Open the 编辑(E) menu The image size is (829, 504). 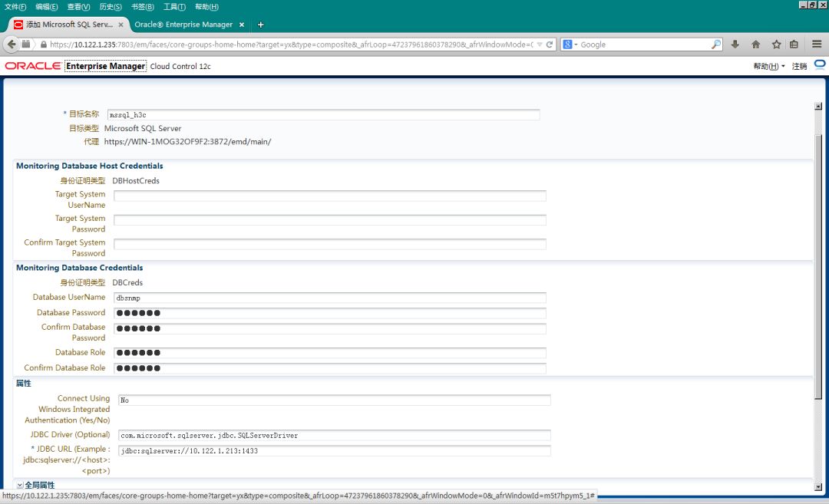(x=47, y=7)
